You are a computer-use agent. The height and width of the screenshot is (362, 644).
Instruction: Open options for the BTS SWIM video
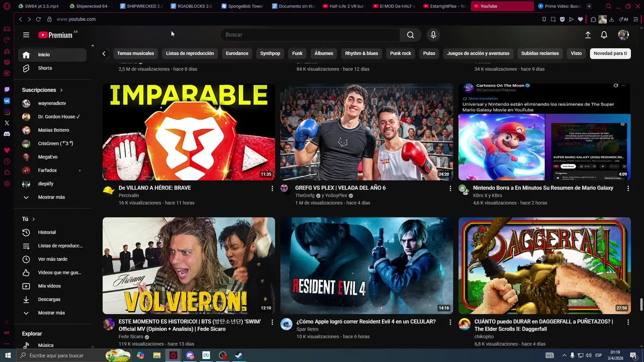272,322
